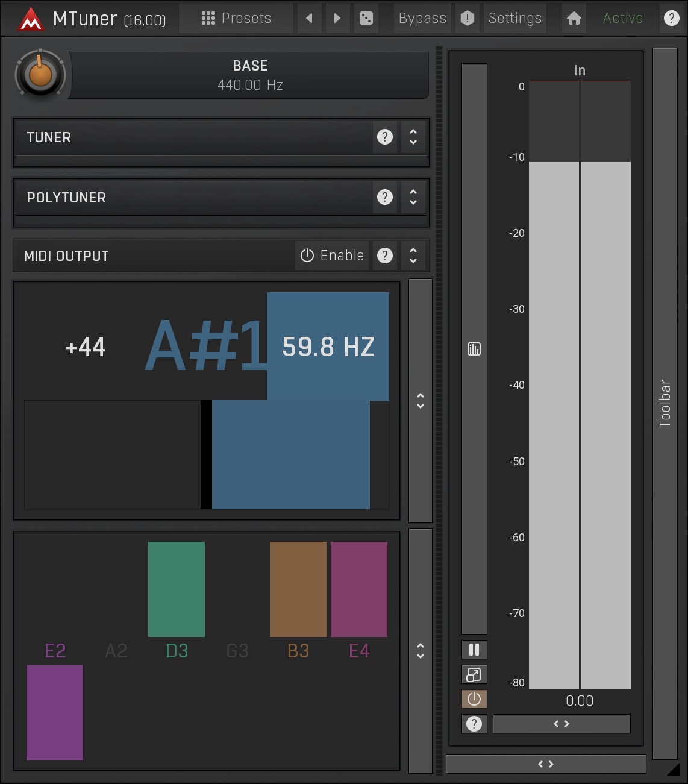Click the 0.00 meter peak value
The image size is (688, 784).
[x=580, y=701]
